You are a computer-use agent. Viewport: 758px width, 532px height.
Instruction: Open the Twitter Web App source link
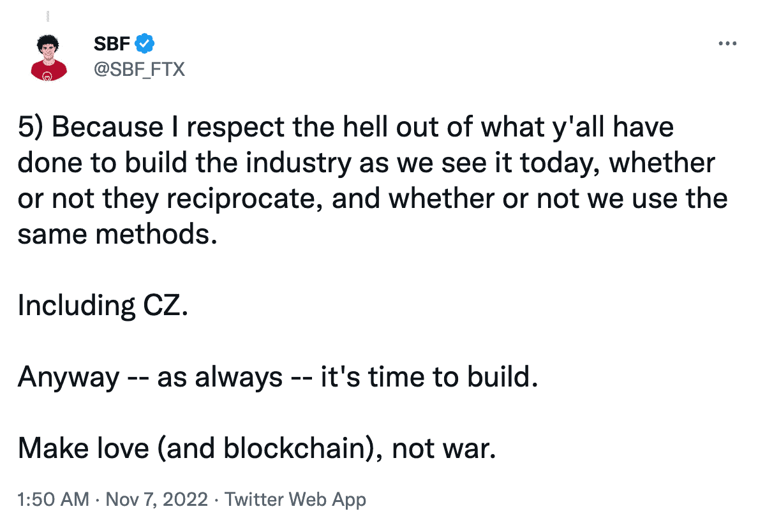pyautogui.click(x=295, y=499)
